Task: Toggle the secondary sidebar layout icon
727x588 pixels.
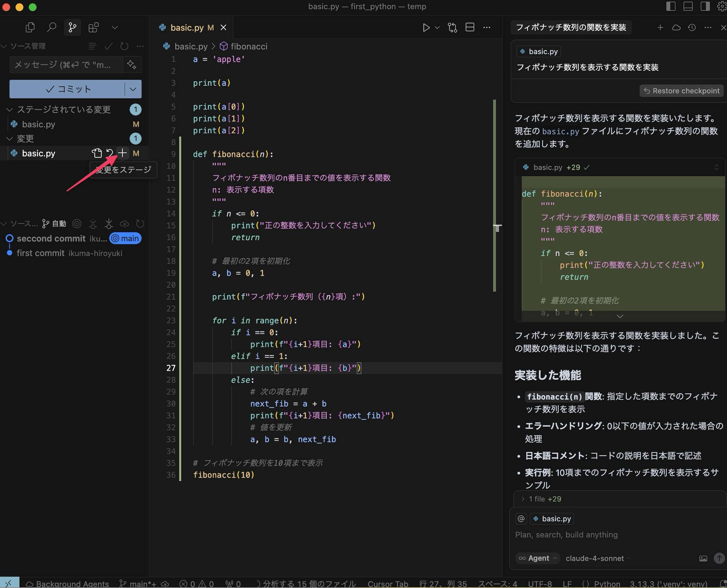Action: [705, 7]
